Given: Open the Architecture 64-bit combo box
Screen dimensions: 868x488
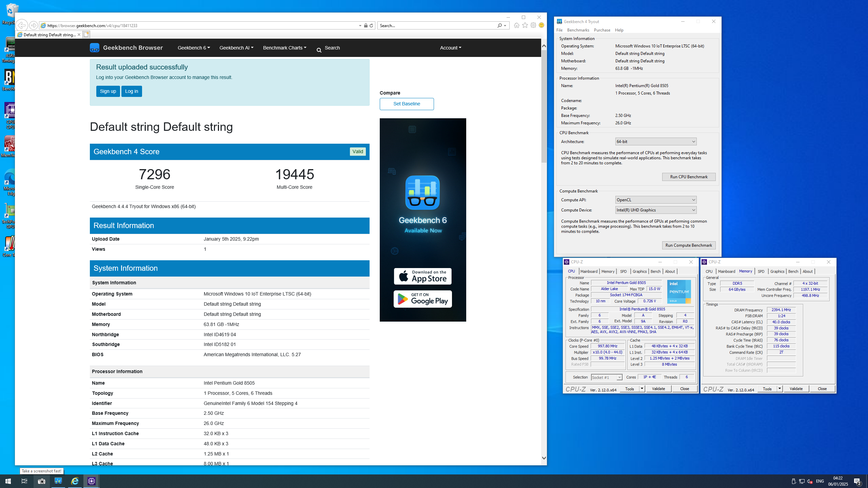Looking at the screenshot, I should tap(656, 142).
